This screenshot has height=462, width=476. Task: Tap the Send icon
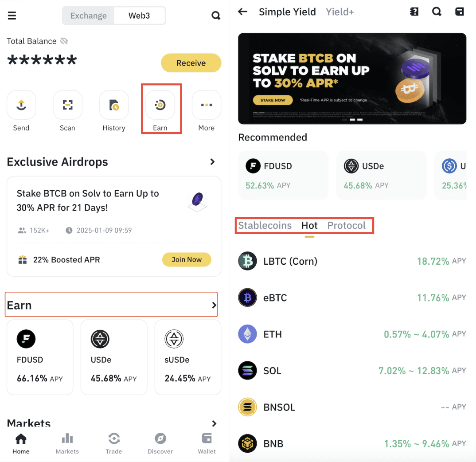click(21, 105)
